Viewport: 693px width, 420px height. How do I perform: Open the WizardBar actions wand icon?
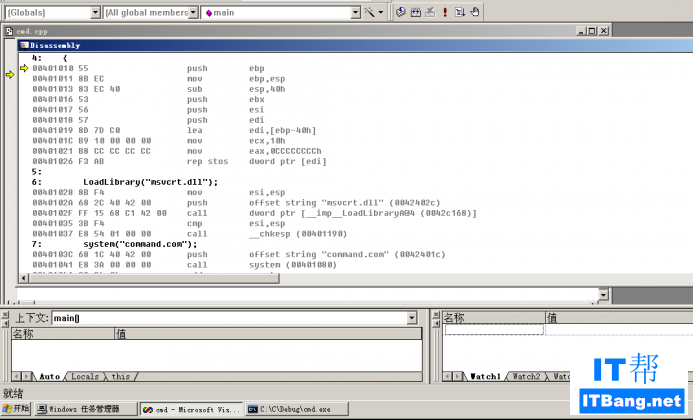coord(369,12)
